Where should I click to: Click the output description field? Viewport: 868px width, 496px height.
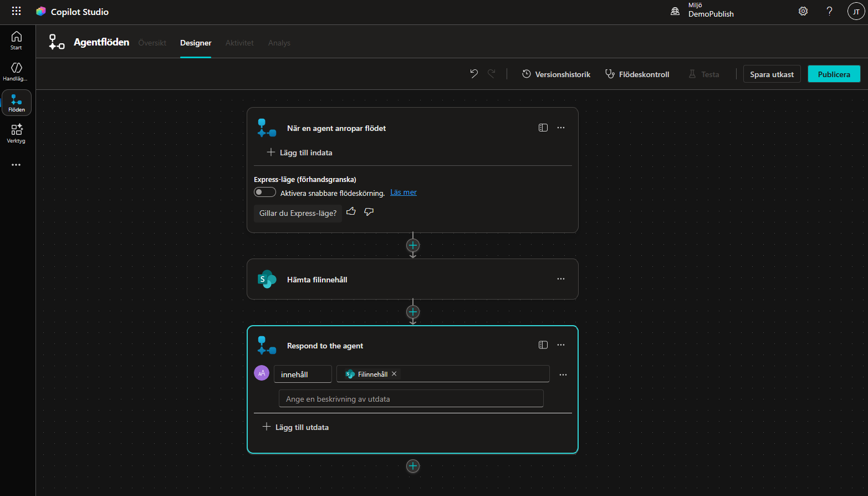pos(411,398)
